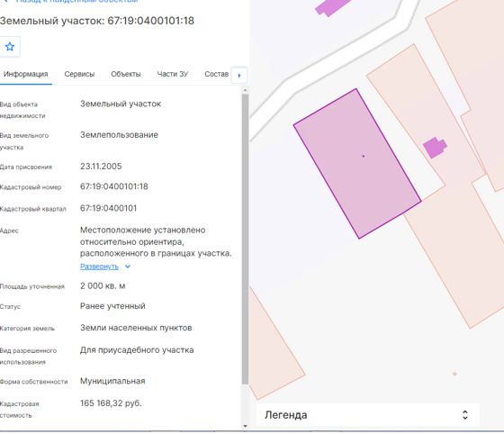
Task: Select Для приусадебного участка value
Action: point(137,350)
